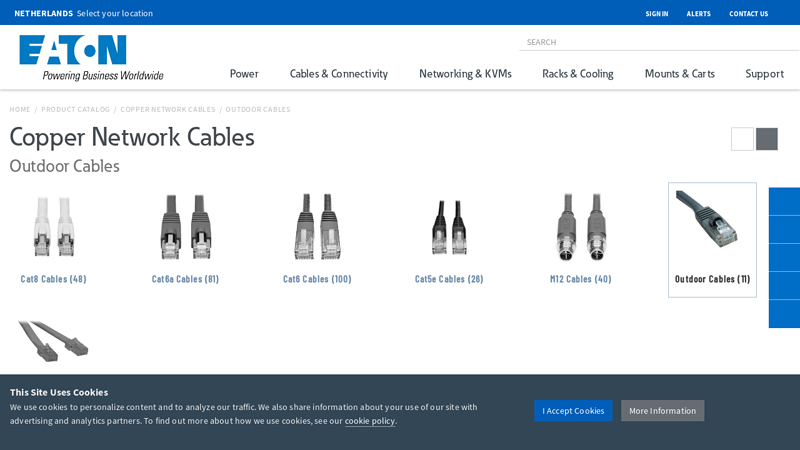Open Mounts & Carts menu
Image resolution: width=800 pixels, height=450 pixels.
pos(680,74)
